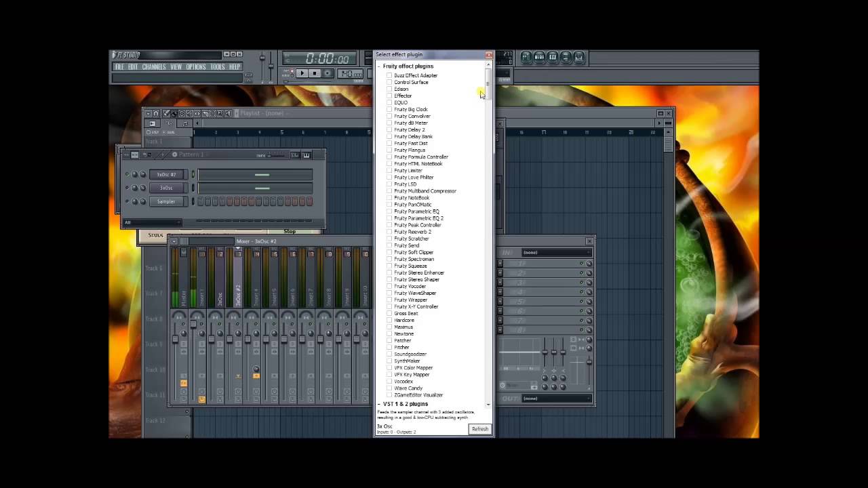This screenshot has height=488, width=868.
Task: Stop playback with the transport stop button
Action: click(x=315, y=73)
